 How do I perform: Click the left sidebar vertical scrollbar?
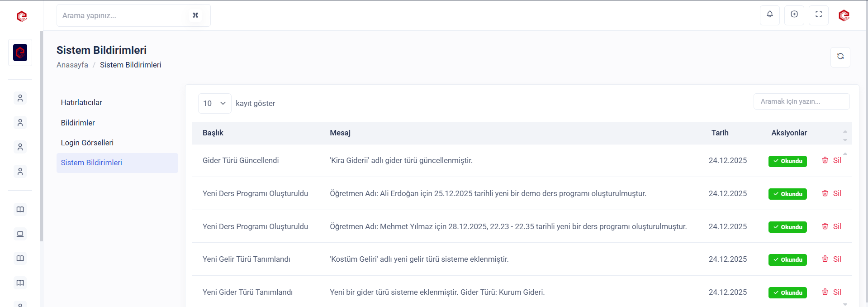pos(42,136)
